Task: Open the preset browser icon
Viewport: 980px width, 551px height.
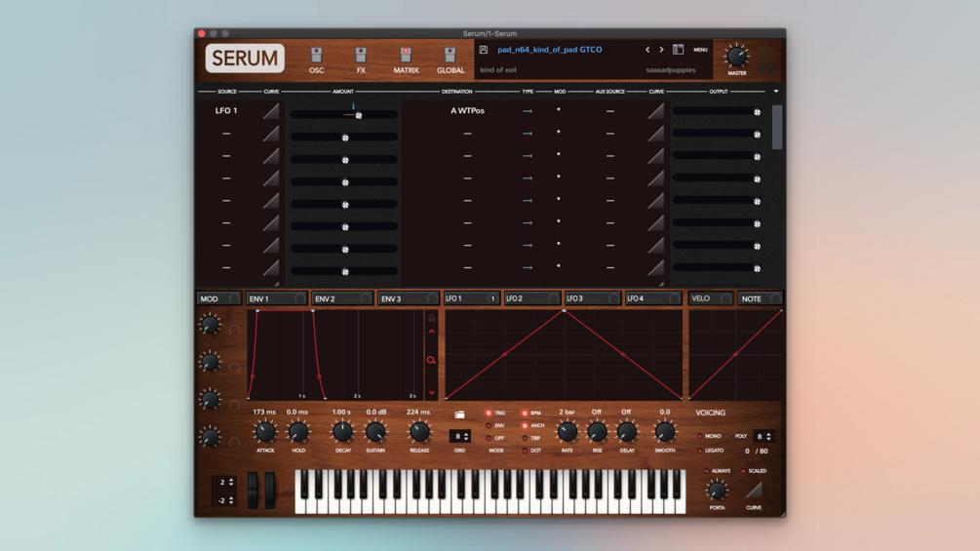Action: [x=678, y=50]
